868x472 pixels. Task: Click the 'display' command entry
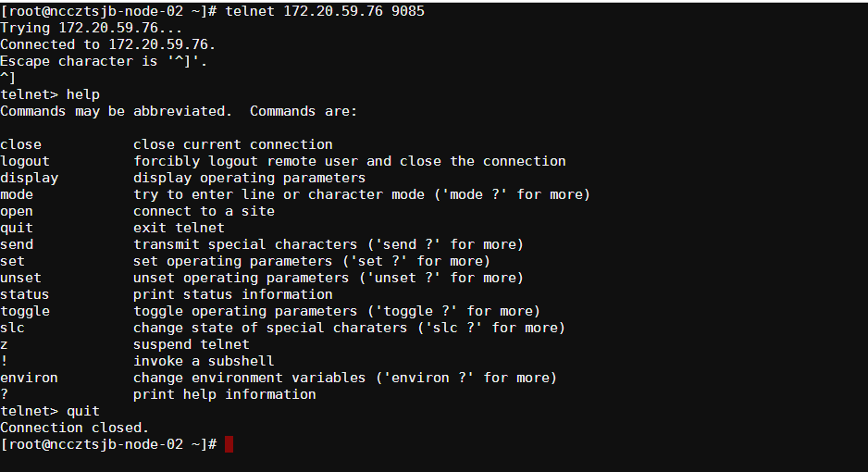point(29,178)
